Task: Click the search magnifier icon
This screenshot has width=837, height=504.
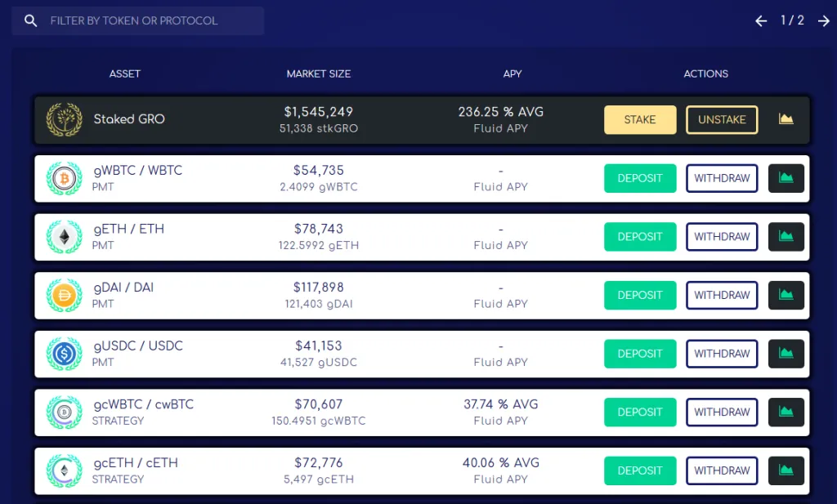Action: click(31, 20)
